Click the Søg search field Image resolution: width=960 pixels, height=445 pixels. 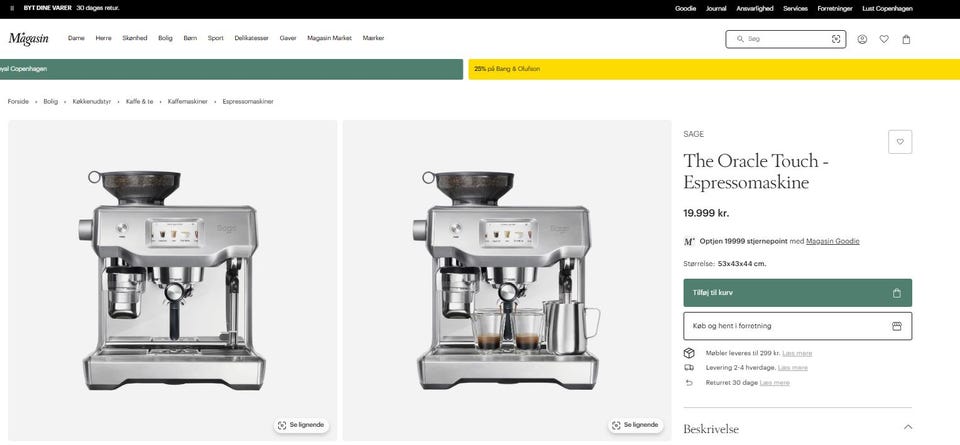click(x=786, y=39)
